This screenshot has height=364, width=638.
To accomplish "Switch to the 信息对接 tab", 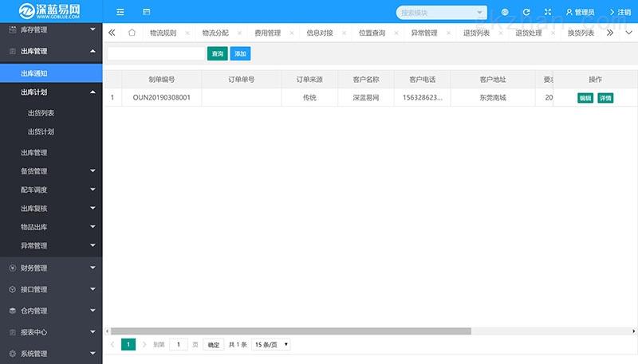I will 320,33.
